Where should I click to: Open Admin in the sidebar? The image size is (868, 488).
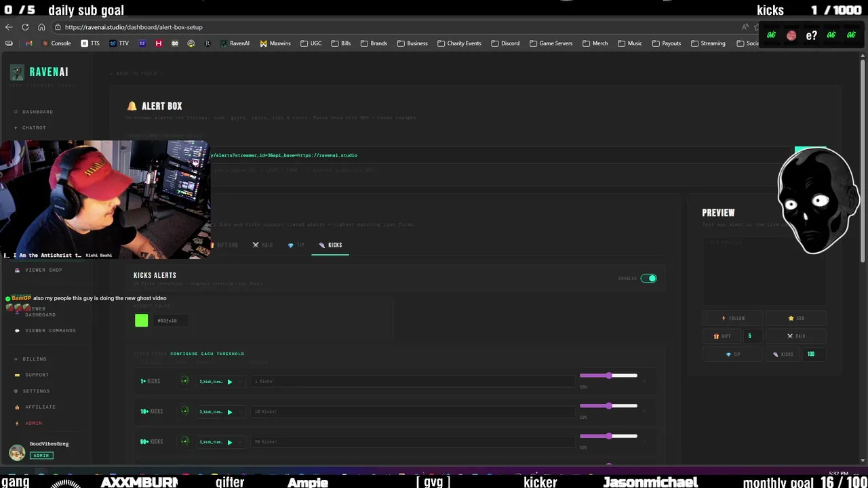28,423
